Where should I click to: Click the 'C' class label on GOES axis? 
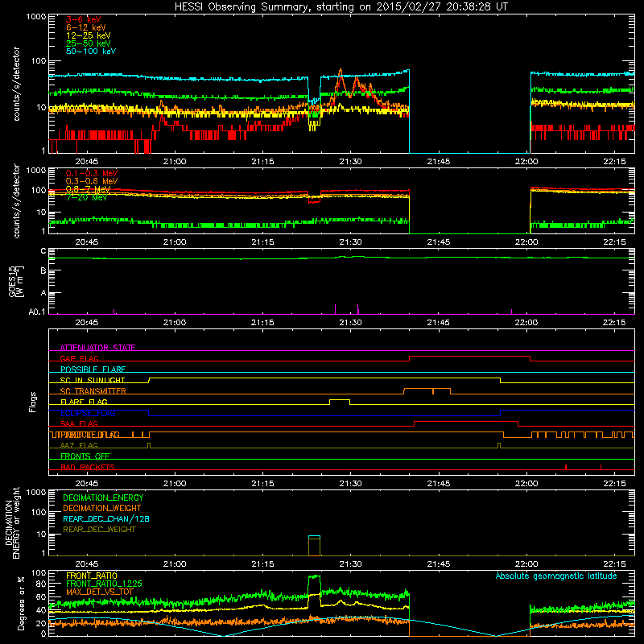point(43,250)
